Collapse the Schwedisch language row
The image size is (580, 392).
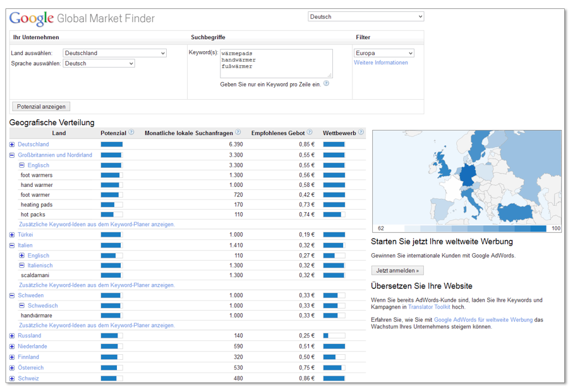(22, 306)
